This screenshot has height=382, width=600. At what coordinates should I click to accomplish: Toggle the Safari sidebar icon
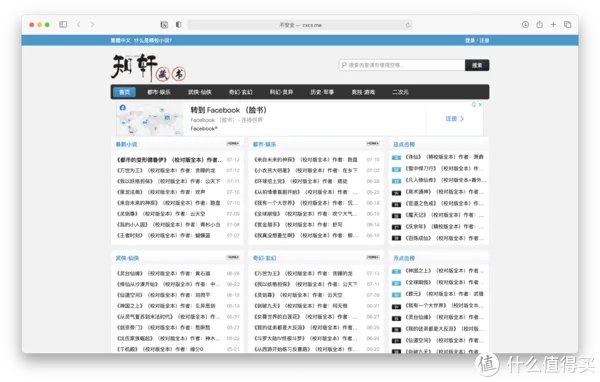[x=63, y=24]
